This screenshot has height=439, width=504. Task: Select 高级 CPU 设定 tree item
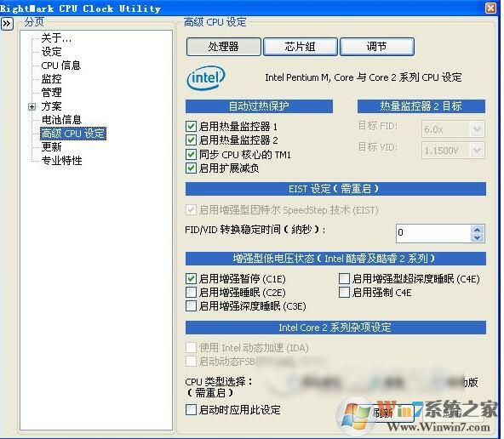tap(73, 134)
